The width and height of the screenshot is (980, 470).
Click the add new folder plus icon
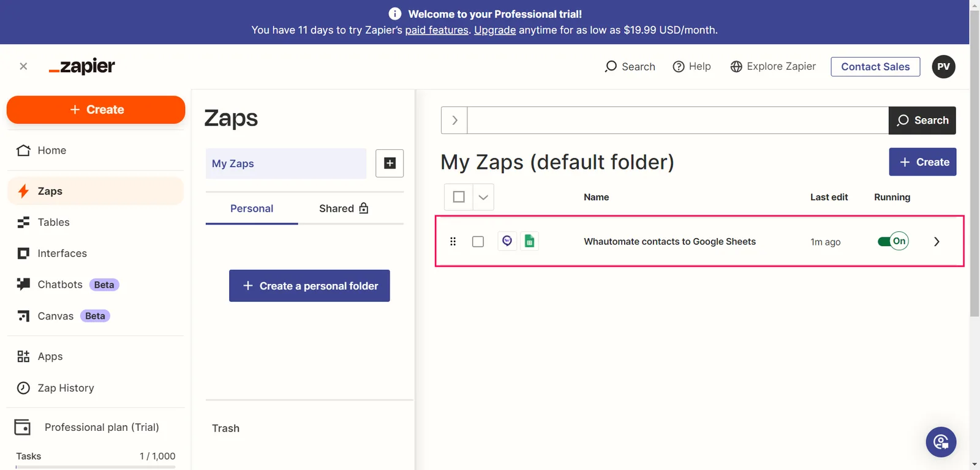tap(390, 163)
